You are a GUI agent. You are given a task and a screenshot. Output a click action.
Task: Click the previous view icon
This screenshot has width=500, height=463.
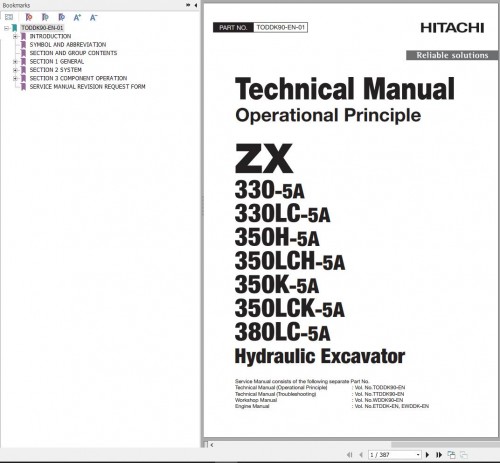coord(451,455)
